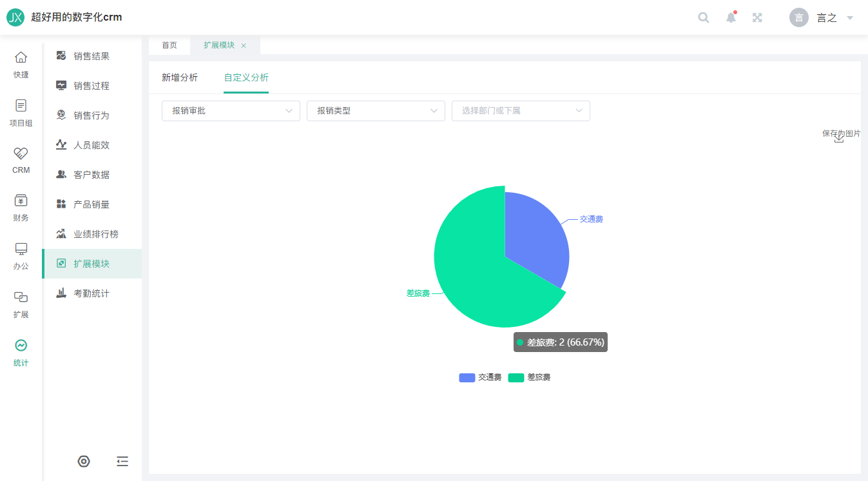Click 差旅费 pie label
This screenshot has width=868, height=481.
(418, 293)
